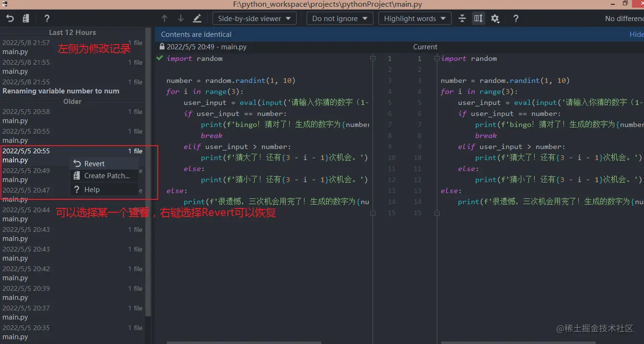The height and width of the screenshot is (344, 644).
Task: Collapse the fold marker at line 1 in Current pane
Action: [436, 58]
